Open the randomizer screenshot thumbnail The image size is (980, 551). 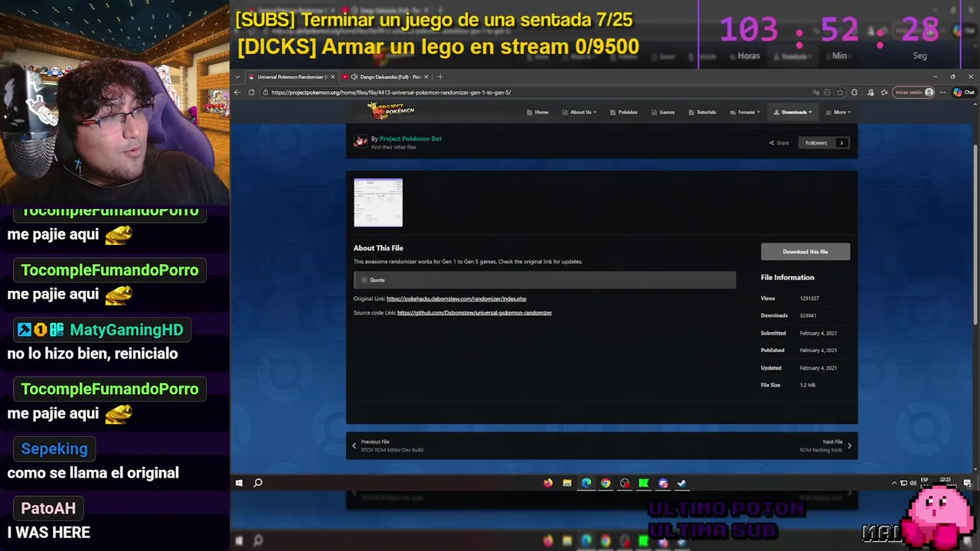378,203
